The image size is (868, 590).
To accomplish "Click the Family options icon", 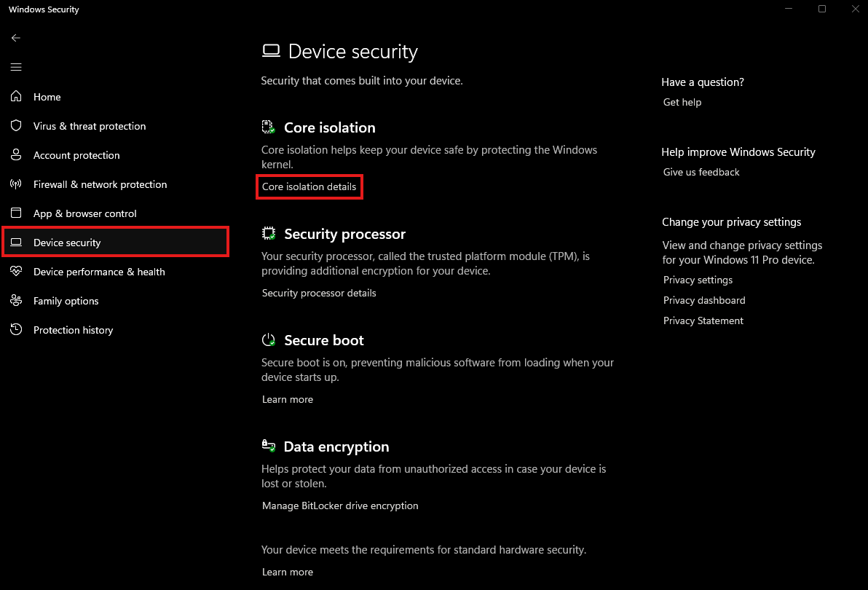I will point(16,301).
